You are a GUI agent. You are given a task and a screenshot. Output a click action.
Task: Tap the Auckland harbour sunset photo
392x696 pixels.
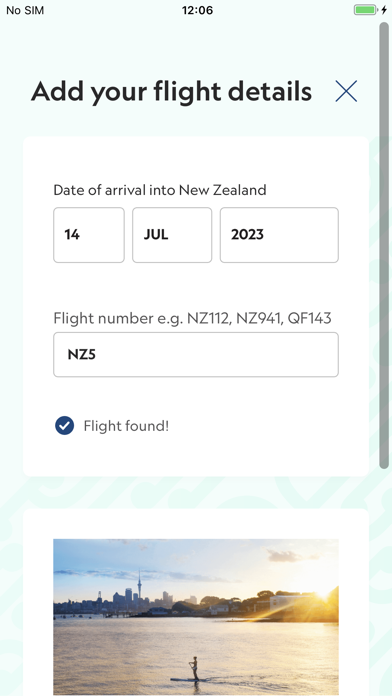pyautogui.click(x=196, y=617)
